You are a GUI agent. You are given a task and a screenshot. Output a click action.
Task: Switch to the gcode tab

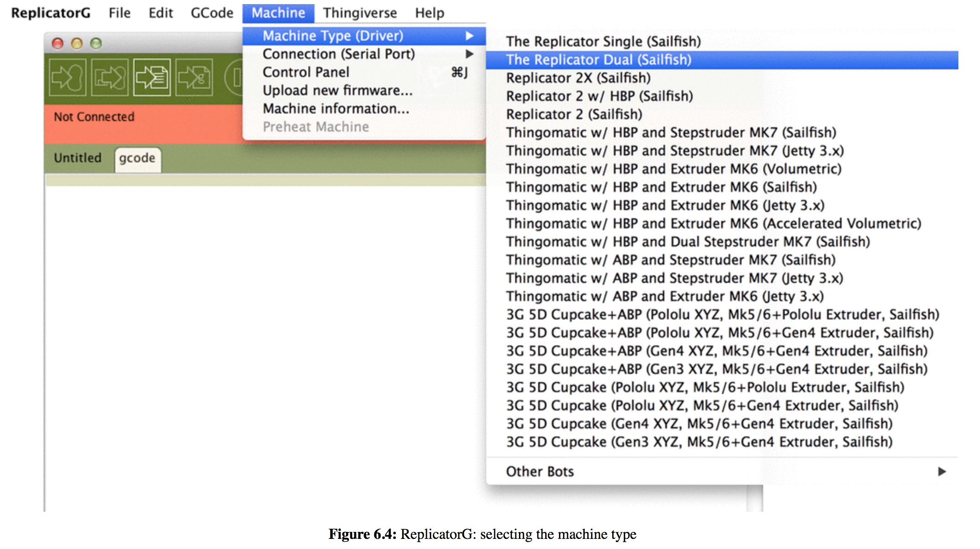(x=137, y=158)
